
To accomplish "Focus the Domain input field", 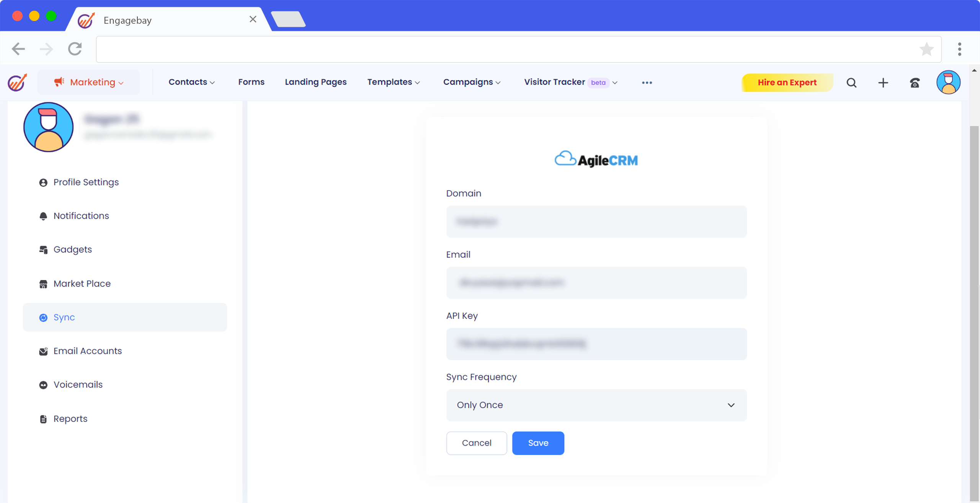I will (596, 221).
